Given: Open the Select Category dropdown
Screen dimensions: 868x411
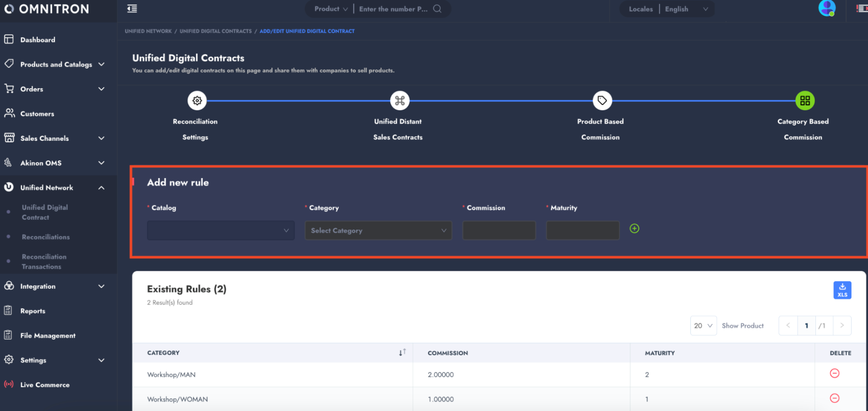Looking at the screenshot, I should click(378, 230).
